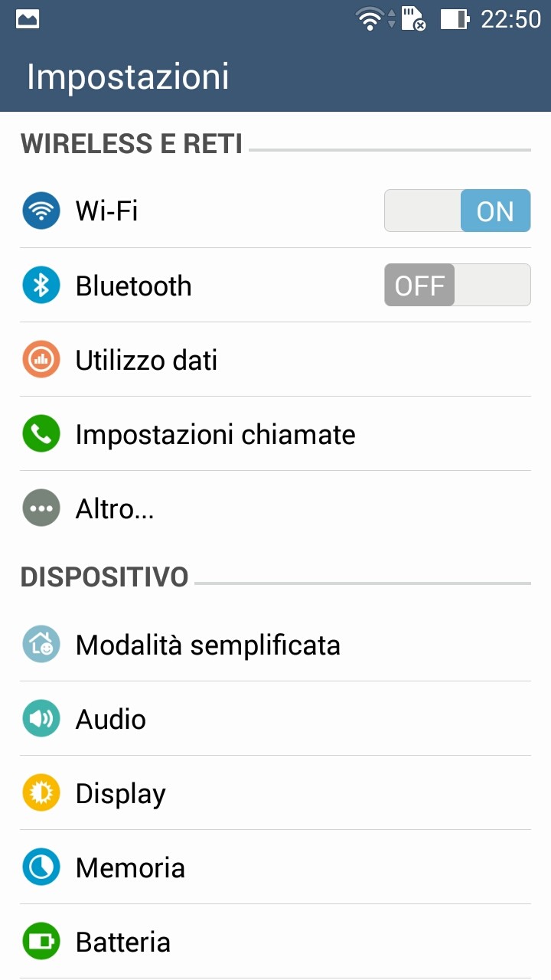Tap the yellow Display brightness icon
Screen dimensions: 551x980
41,793
